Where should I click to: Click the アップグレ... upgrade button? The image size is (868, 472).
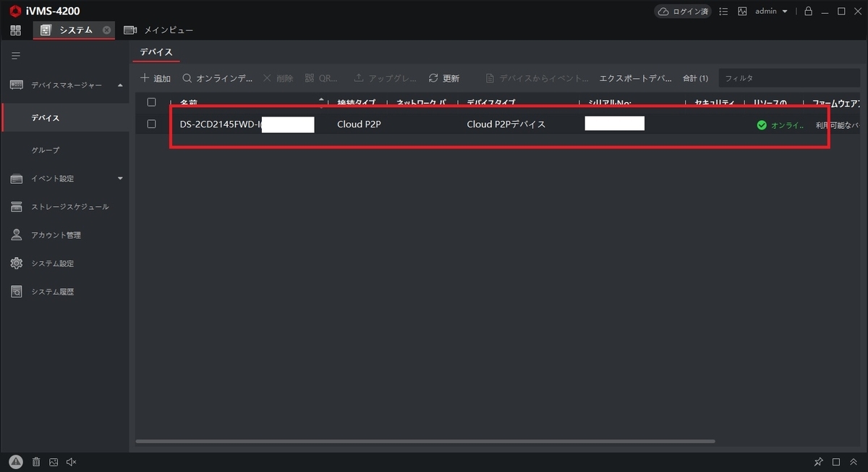[386, 78]
